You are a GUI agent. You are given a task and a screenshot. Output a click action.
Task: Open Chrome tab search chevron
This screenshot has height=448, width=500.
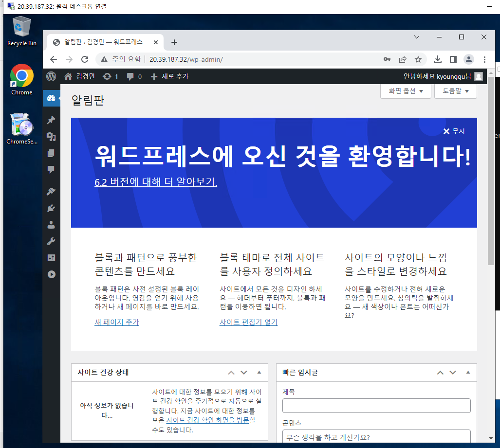pos(416,37)
